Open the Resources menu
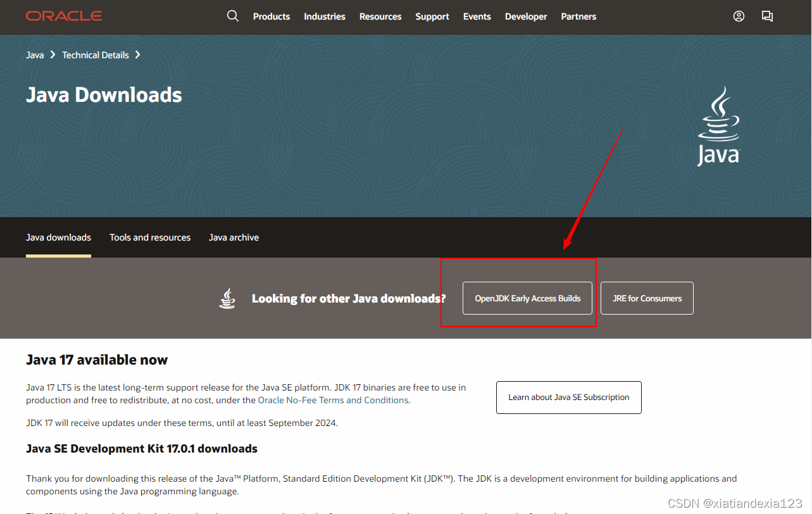The image size is (812, 514). tap(380, 16)
